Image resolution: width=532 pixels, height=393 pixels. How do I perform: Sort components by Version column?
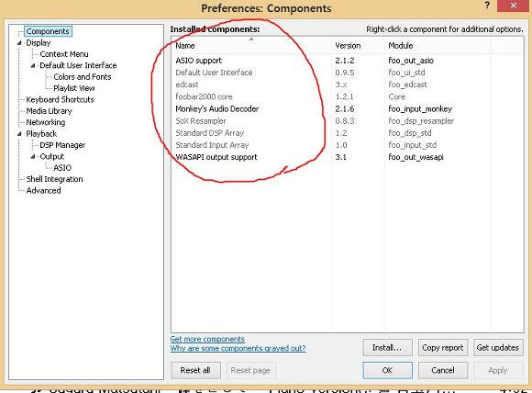coord(358,46)
